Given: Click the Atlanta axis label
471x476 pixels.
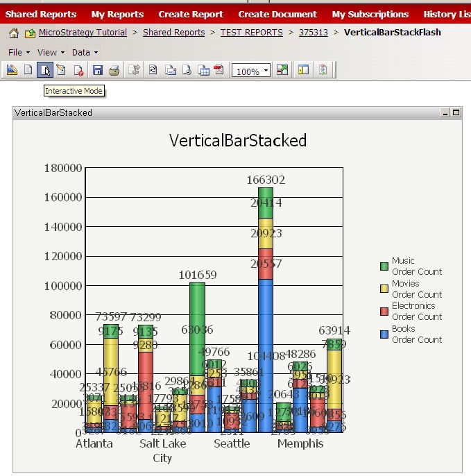Looking at the screenshot, I should click(94, 444).
